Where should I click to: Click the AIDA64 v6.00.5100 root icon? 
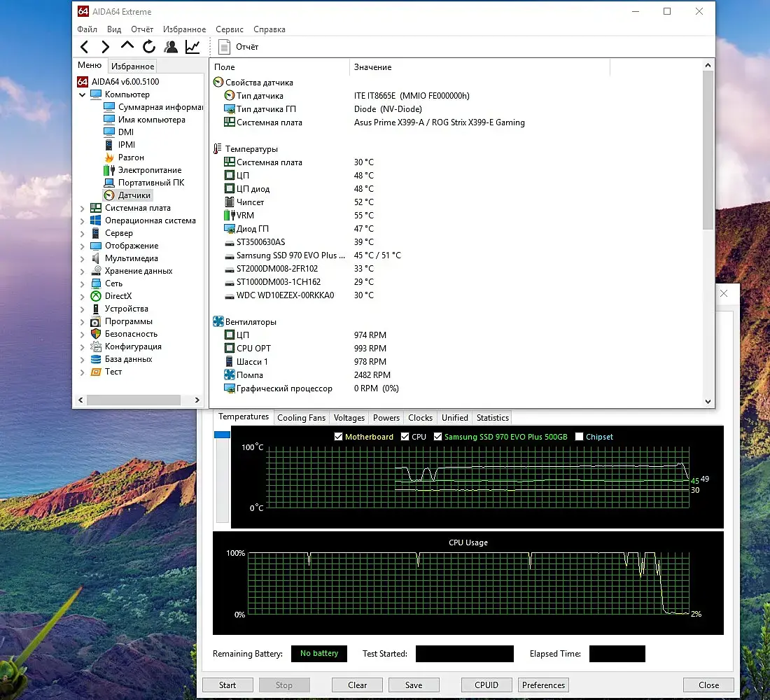[x=83, y=81]
